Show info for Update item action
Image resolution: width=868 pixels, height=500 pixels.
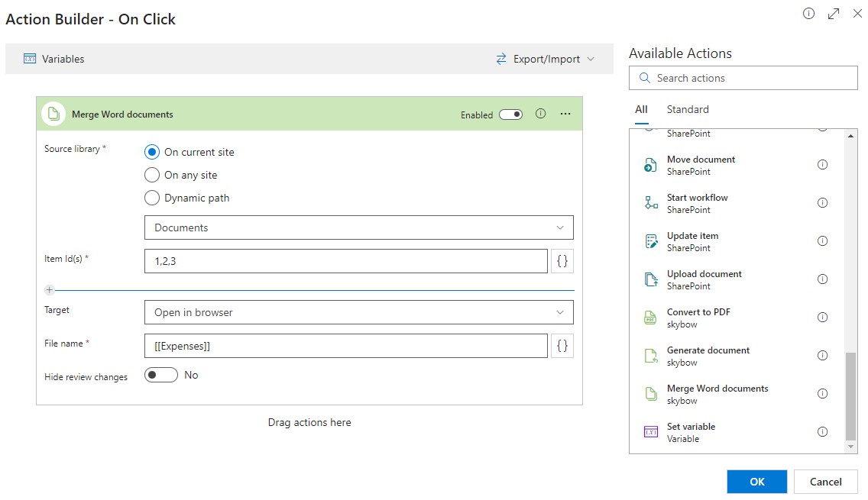pos(823,240)
